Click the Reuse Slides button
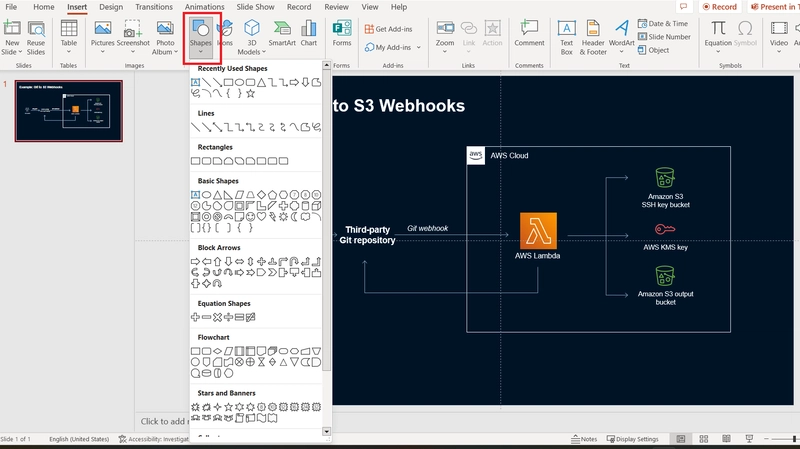 tap(36, 38)
